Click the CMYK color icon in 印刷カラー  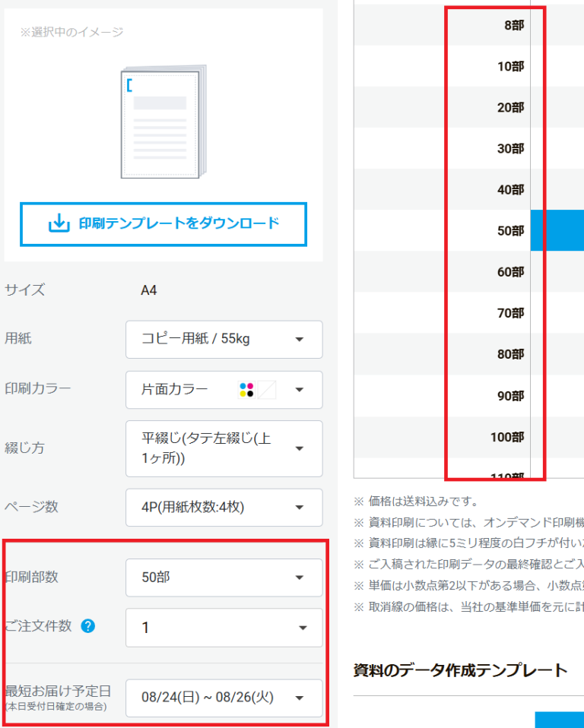click(x=246, y=390)
